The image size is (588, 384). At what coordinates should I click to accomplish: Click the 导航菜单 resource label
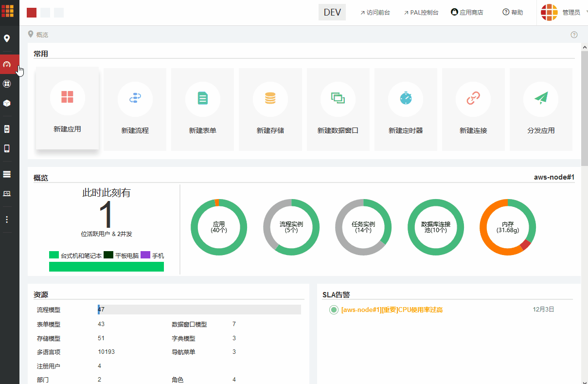pyautogui.click(x=183, y=352)
